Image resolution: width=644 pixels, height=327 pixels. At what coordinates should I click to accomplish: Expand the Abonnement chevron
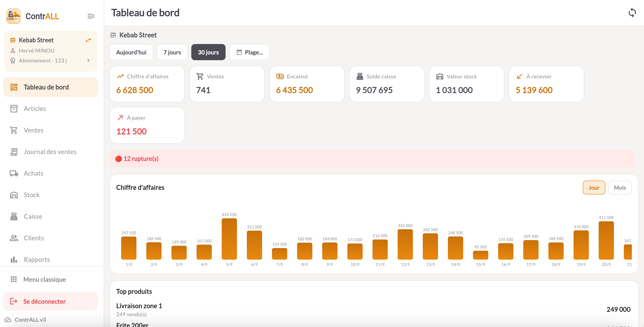click(88, 61)
